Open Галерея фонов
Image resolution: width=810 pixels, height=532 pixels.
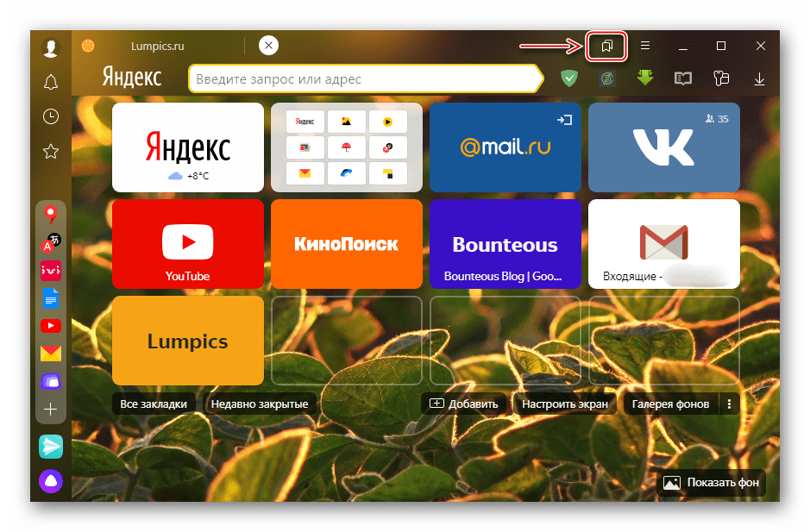670,404
